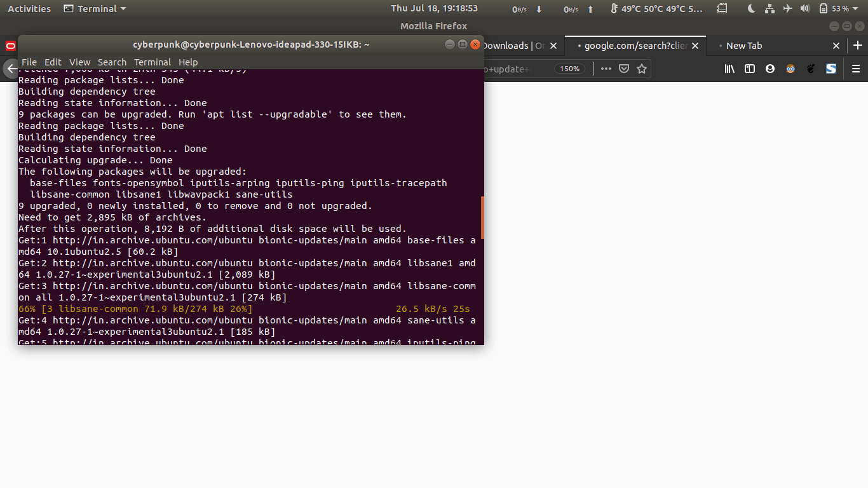Open Firefox account icon
This screenshot has width=868, height=488.
click(x=770, y=69)
